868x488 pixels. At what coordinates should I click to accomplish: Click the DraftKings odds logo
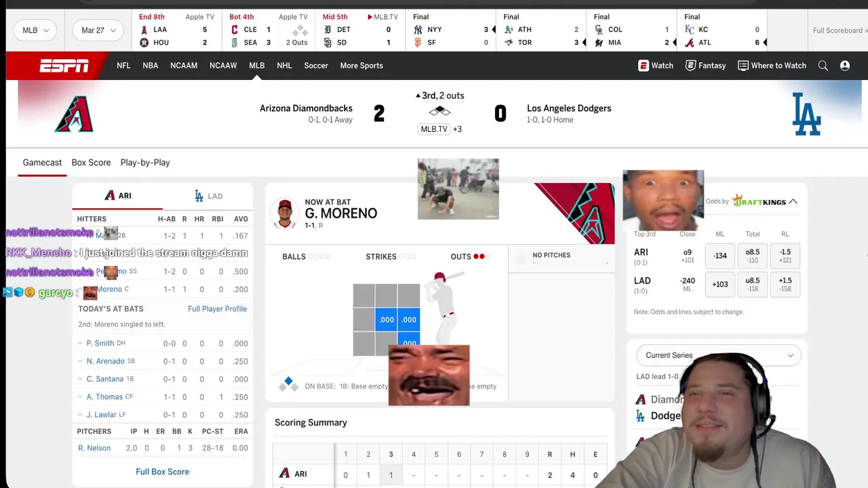tap(759, 201)
